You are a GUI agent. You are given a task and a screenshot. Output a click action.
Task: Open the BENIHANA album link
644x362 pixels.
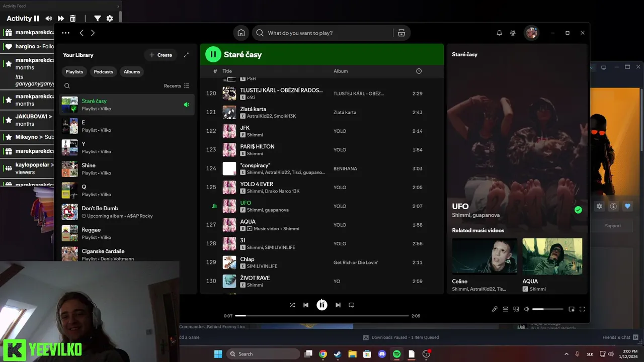(345, 168)
